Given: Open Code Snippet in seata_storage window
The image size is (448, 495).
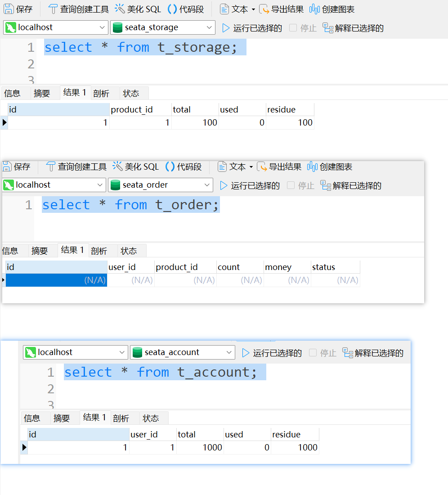Looking at the screenshot, I should [x=186, y=9].
